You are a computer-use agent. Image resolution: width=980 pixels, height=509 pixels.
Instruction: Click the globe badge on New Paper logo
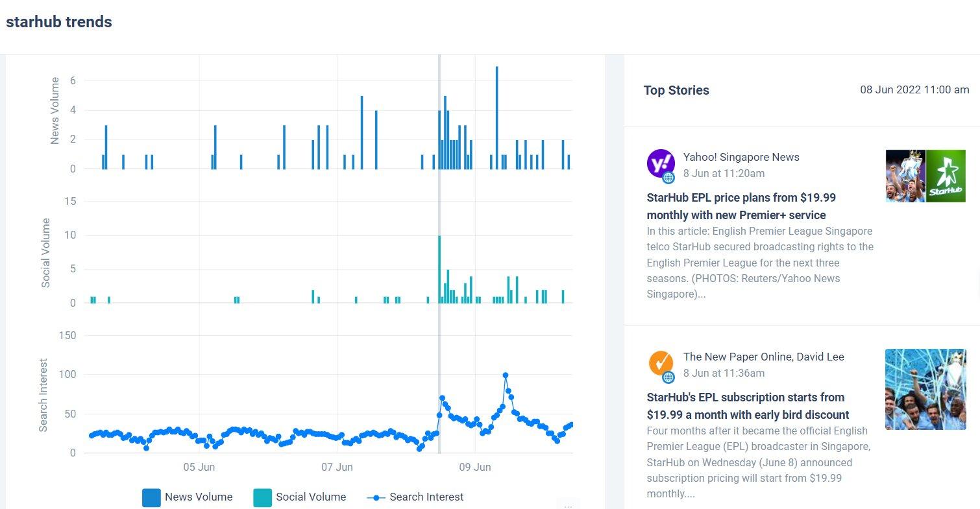(x=668, y=377)
